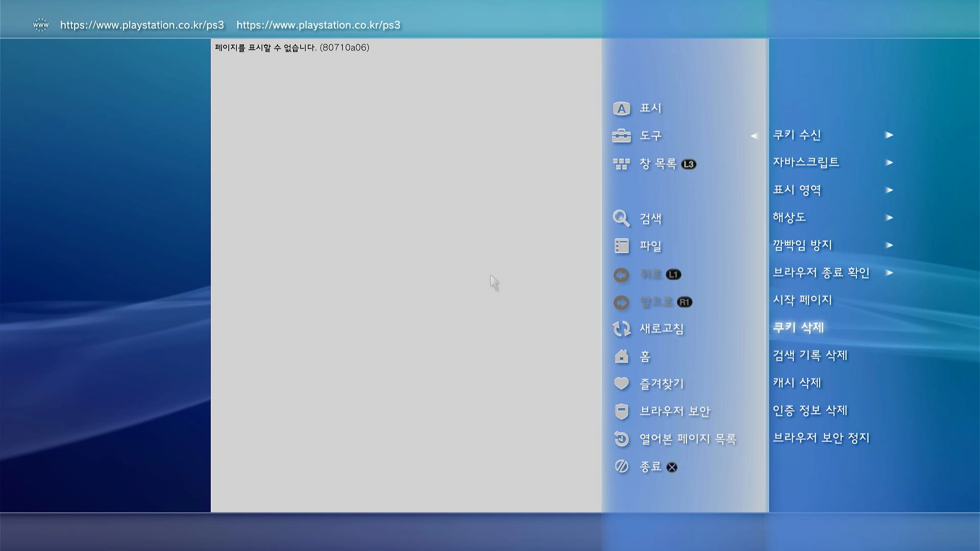Click the 즐겨찾기 heart icon
This screenshot has width=980, height=551.
click(621, 383)
